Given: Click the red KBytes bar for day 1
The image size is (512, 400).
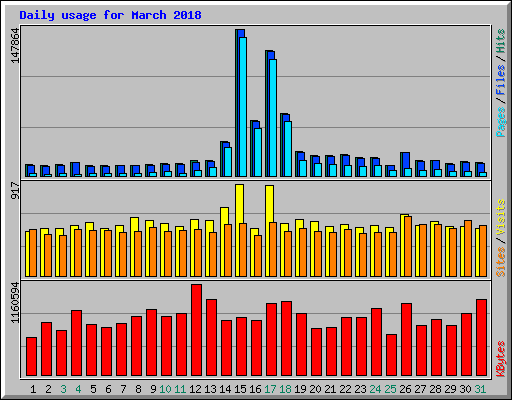Looking at the screenshot, I should (x=31, y=357).
